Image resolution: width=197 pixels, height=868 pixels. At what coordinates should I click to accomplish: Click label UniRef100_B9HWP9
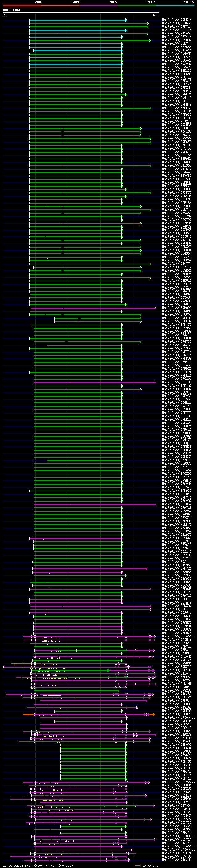click(x=177, y=714)
